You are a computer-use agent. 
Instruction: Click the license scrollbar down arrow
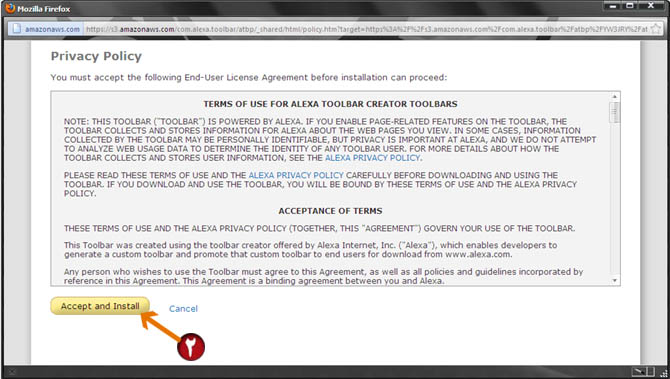pyautogui.click(x=614, y=281)
